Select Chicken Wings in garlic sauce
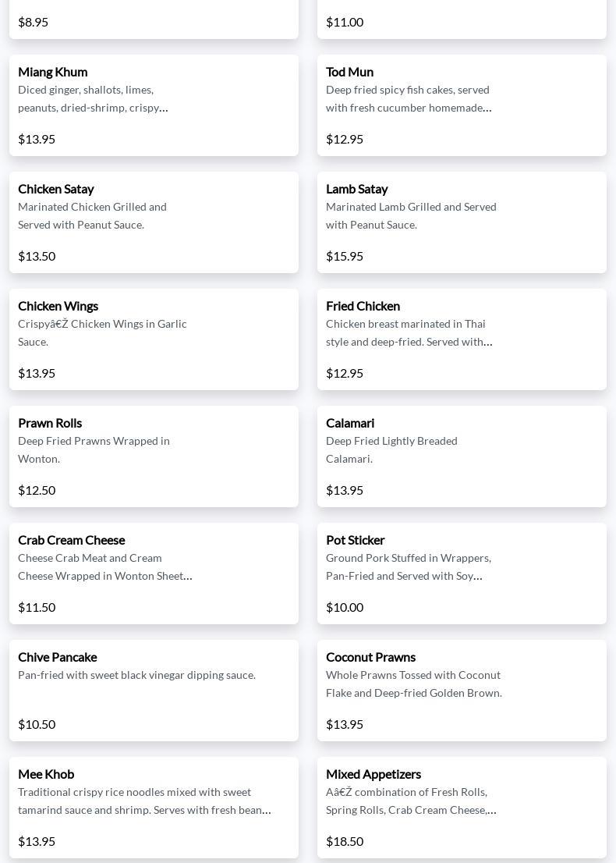The image size is (616, 863). tap(154, 339)
